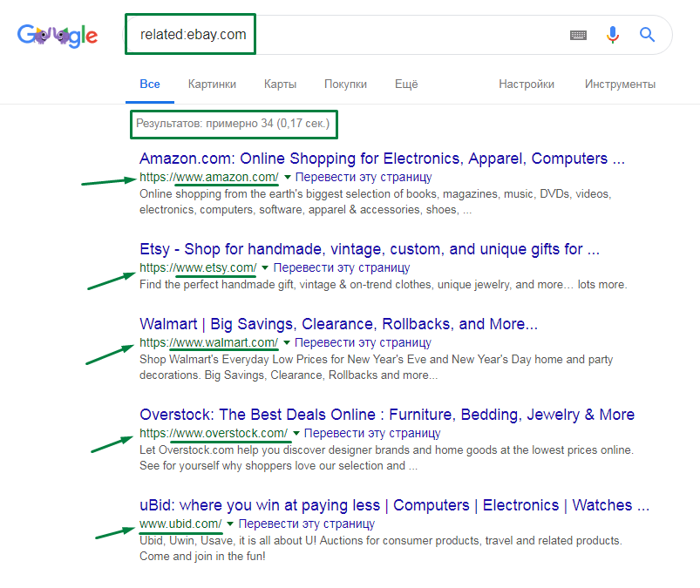Open the Overstock Best Deals result title
700x588 pixels.
(387, 415)
